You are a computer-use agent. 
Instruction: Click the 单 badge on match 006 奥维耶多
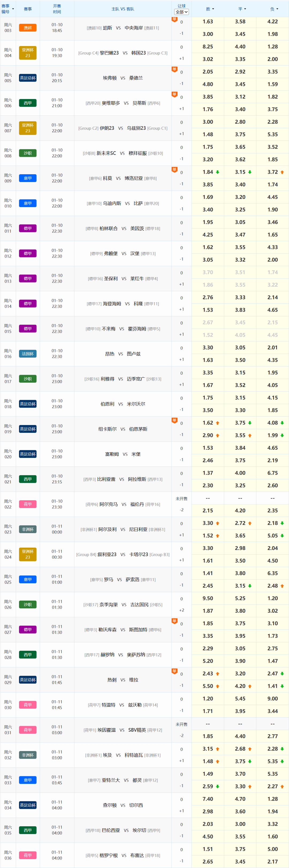tap(174, 94)
